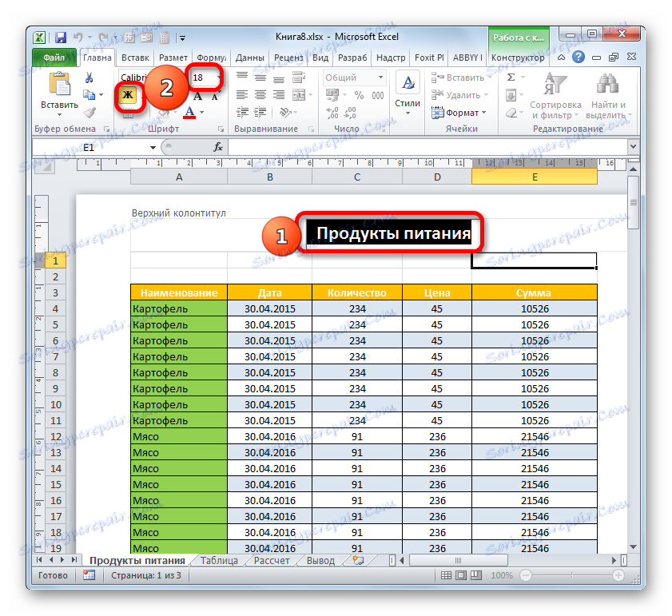Select the Таблица sheet tab

pos(219,560)
